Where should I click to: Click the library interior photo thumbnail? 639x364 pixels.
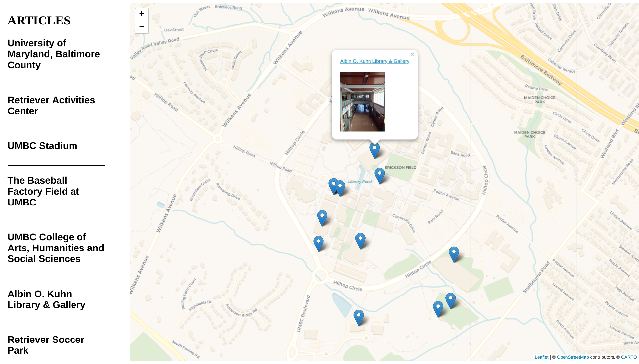[x=363, y=102]
